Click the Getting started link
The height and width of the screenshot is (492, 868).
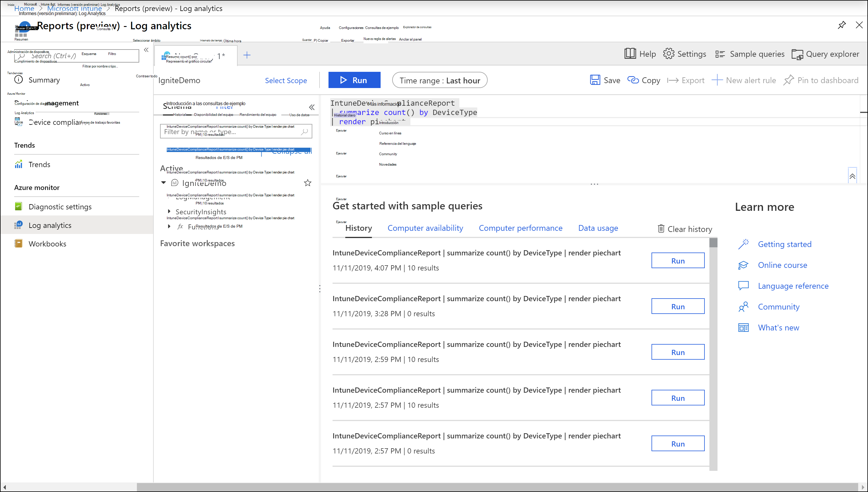(x=785, y=244)
